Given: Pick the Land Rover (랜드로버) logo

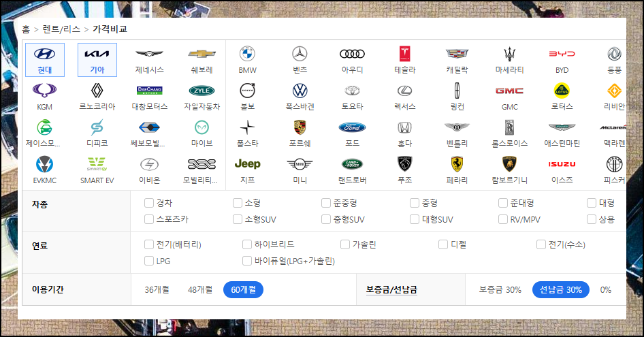Looking at the screenshot, I should pos(353,164).
